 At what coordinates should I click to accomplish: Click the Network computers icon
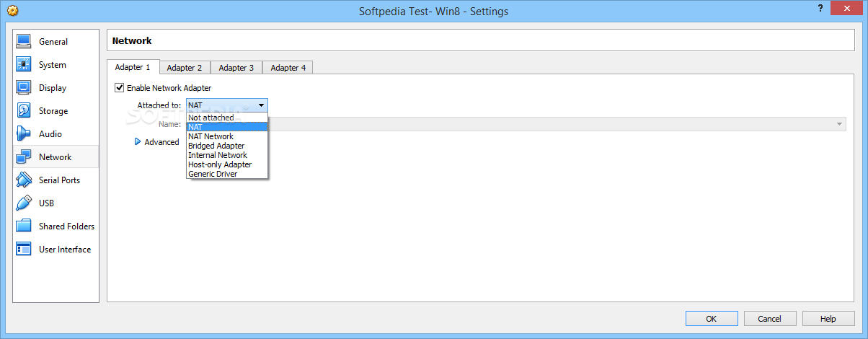click(x=24, y=157)
